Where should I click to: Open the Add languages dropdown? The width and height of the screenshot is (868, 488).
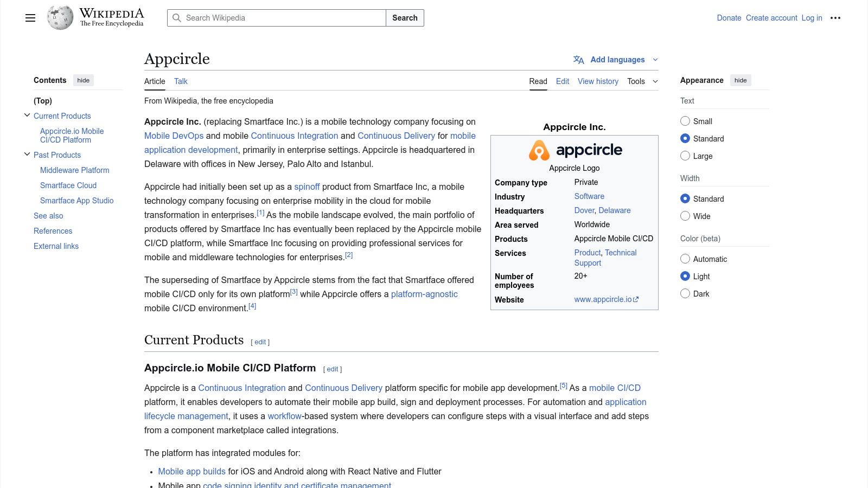pos(616,60)
